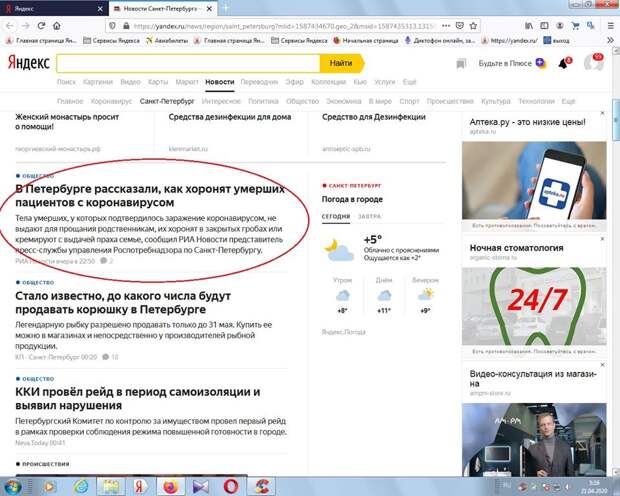
Task: Expand Ещё after Услуги in services bar
Action: [409, 82]
